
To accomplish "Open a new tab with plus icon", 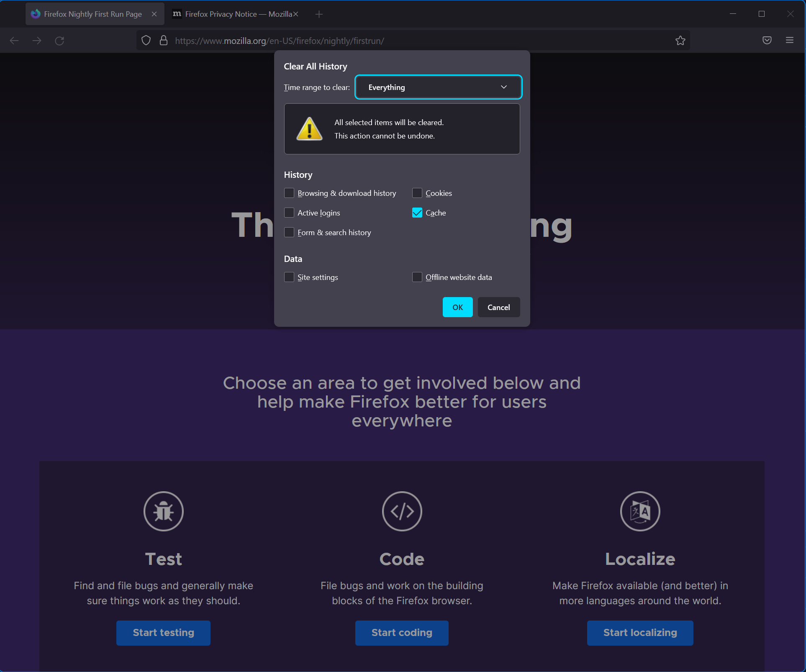I will click(x=319, y=14).
